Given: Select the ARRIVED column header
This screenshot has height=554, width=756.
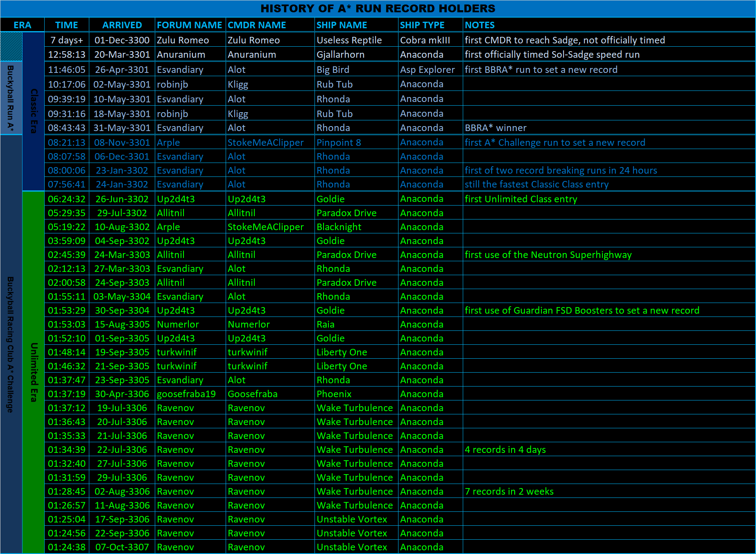Looking at the screenshot, I should tap(122, 25).
